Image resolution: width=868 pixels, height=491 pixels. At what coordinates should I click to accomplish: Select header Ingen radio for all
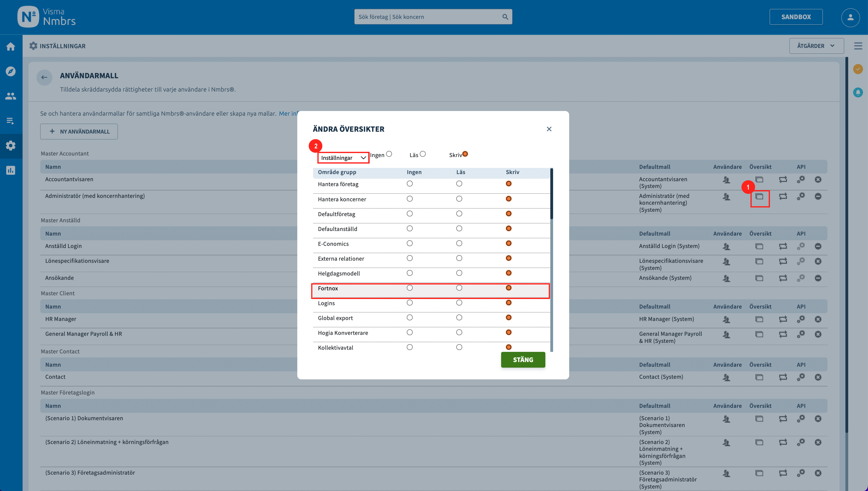click(389, 154)
